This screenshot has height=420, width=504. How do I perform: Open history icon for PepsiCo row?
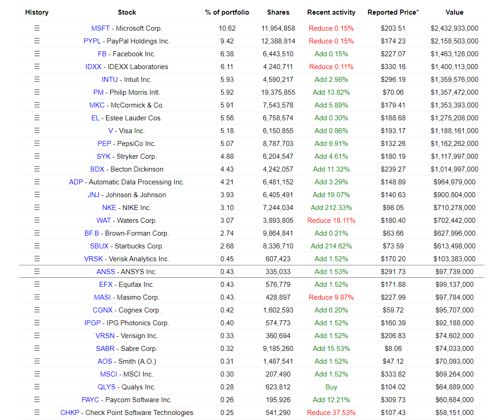[37, 144]
